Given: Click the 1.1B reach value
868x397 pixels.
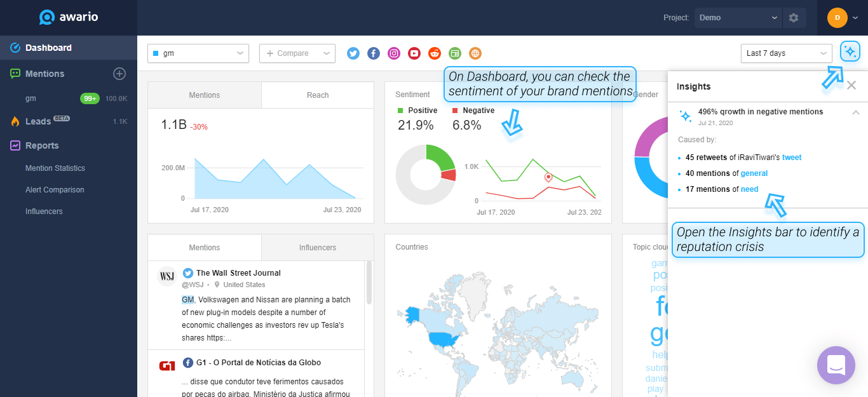Looking at the screenshot, I should click(174, 125).
